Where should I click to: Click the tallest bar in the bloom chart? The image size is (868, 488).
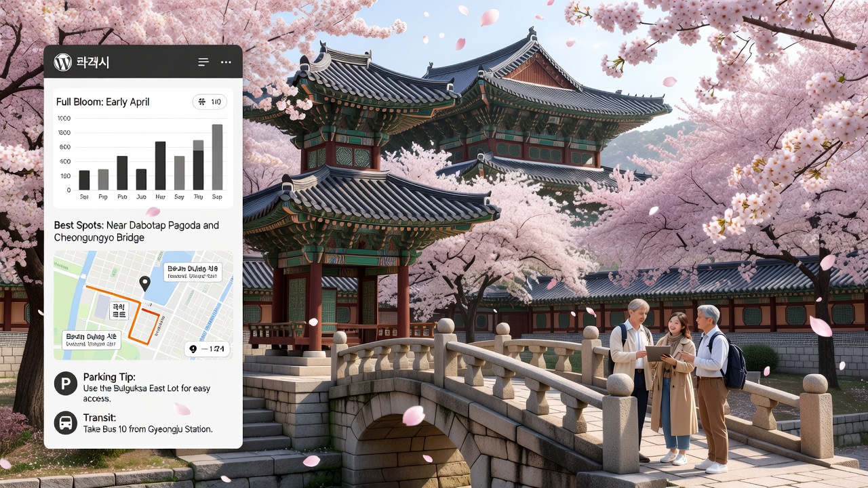click(x=217, y=157)
